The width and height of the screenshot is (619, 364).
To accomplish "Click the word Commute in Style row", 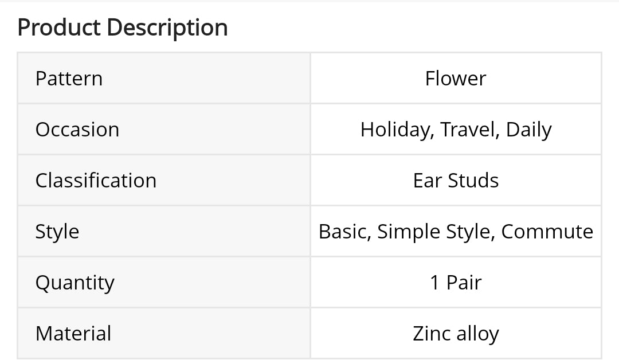I will 547,232.
